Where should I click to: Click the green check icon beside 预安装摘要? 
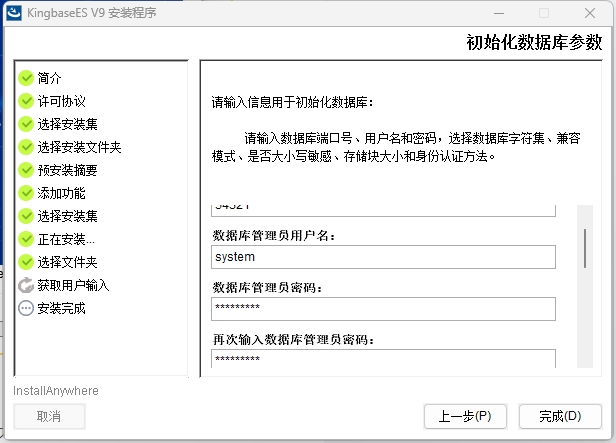coord(26,170)
